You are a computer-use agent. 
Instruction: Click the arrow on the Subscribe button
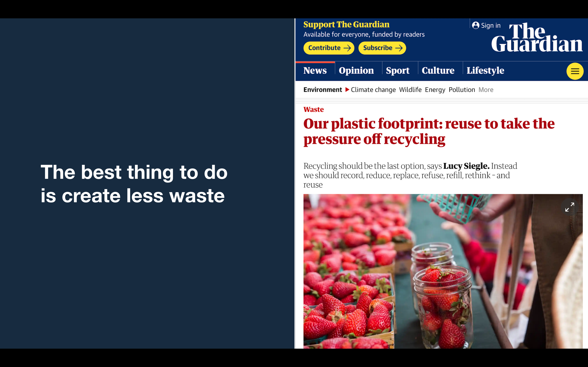click(399, 48)
